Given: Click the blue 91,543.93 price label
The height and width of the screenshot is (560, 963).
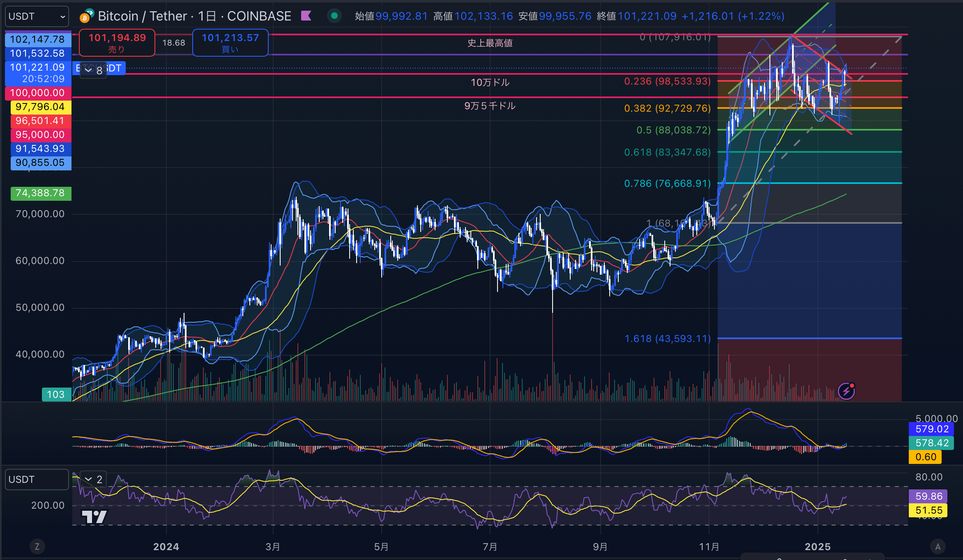Looking at the screenshot, I should click(x=41, y=149).
